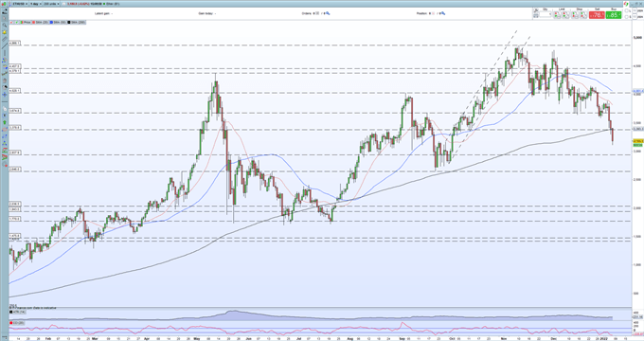Toggle the blue SMA 50 indicator
The image size is (644, 341).
[x=58, y=22]
